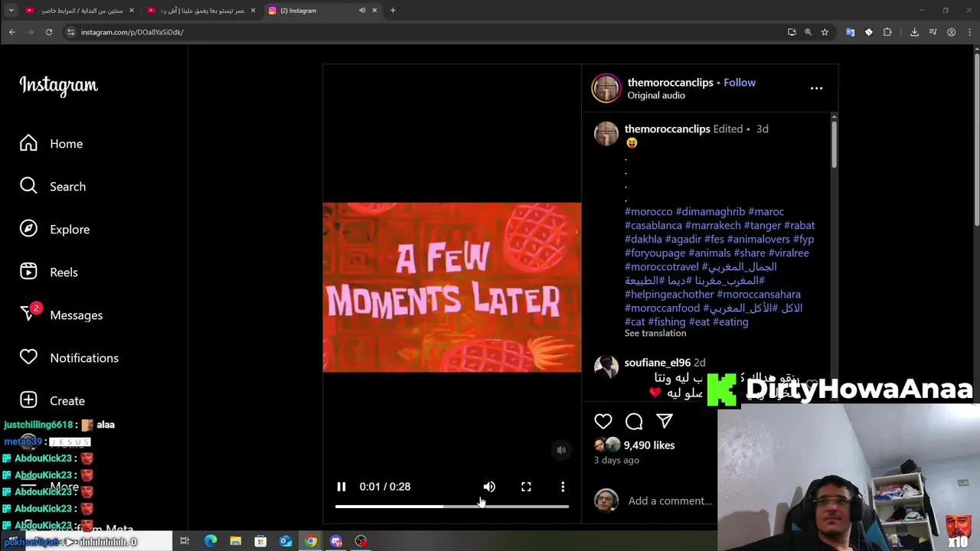
Task: Open Chrome three-dot menu
Action: (x=970, y=32)
